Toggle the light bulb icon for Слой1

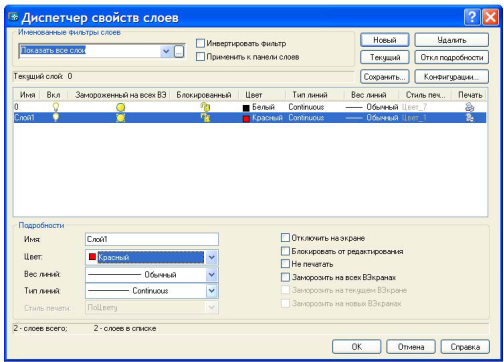(x=56, y=117)
